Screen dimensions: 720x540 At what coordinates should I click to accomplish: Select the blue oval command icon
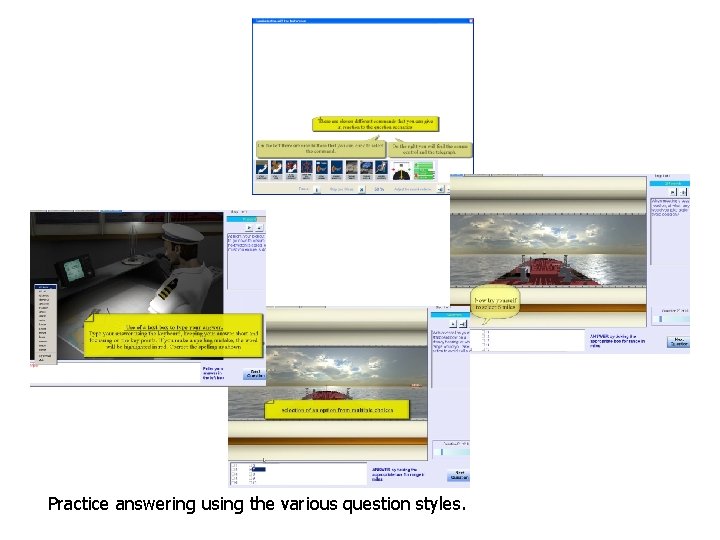366,169
